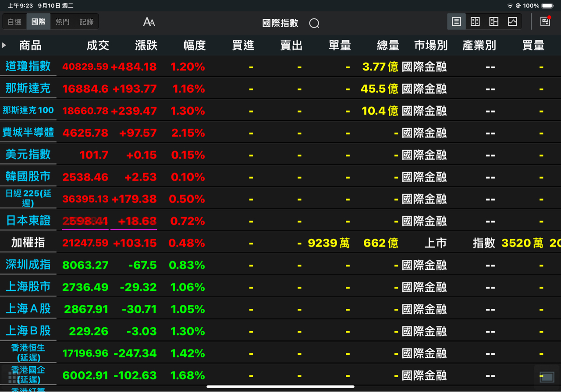Tap the 3.77億 total volume cell

[380, 67]
